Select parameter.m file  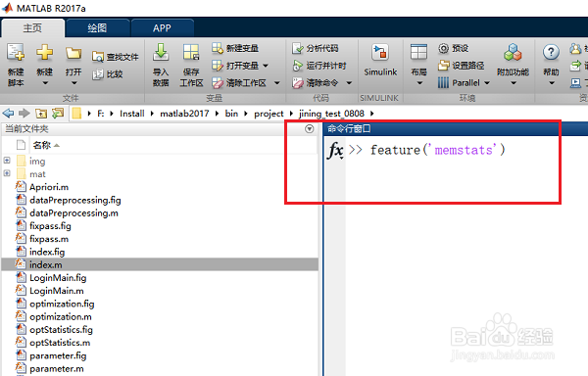click(56, 368)
